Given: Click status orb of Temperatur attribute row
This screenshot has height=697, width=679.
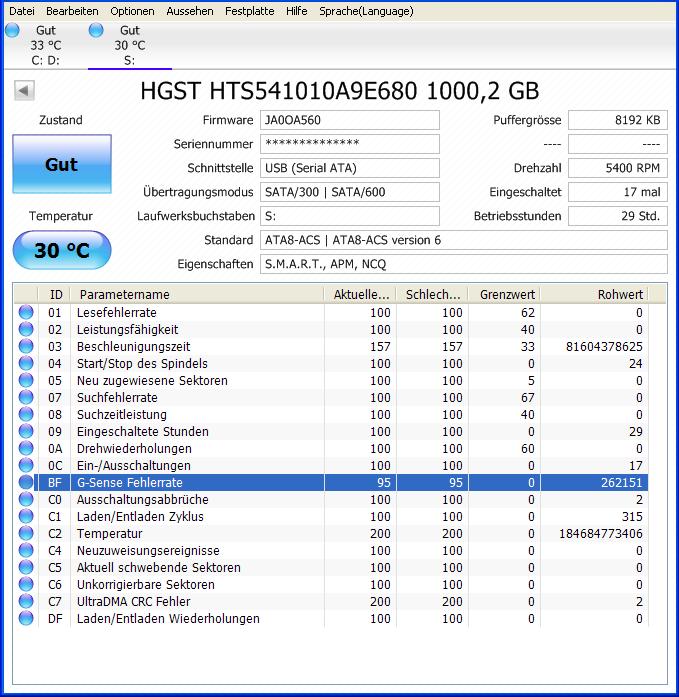Looking at the screenshot, I should pos(26,533).
